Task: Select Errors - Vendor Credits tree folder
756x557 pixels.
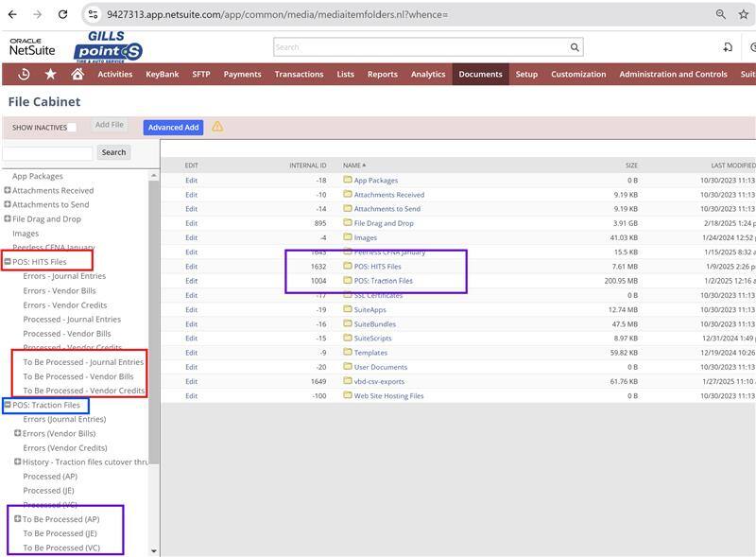Action: point(65,305)
